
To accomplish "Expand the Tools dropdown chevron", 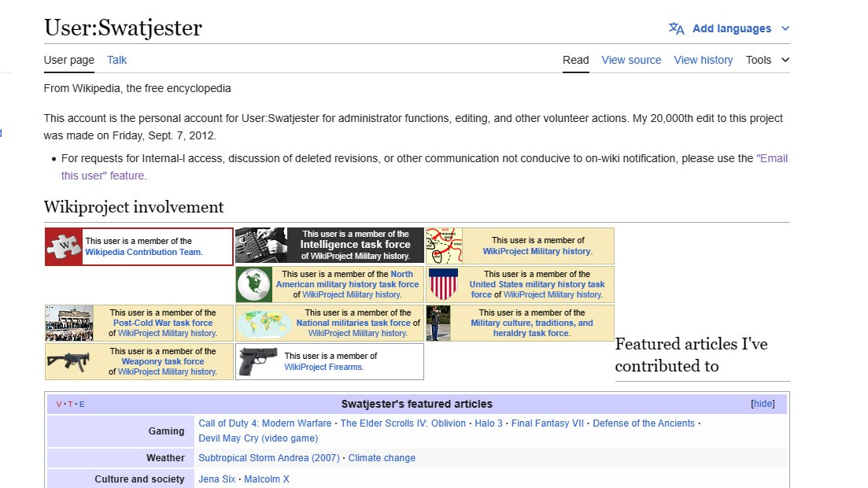I will pyautogui.click(x=785, y=60).
